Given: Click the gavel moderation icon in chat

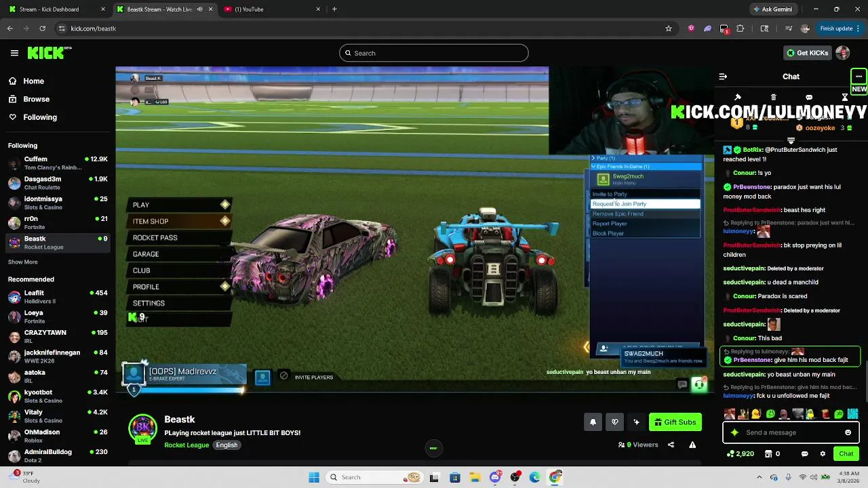Looking at the screenshot, I should pos(738,97).
